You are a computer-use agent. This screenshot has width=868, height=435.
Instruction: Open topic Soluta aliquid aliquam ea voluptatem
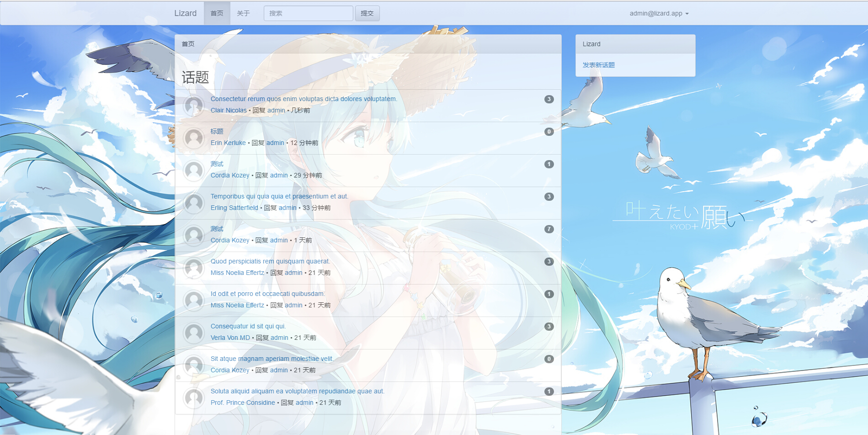[x=298, y=391]
